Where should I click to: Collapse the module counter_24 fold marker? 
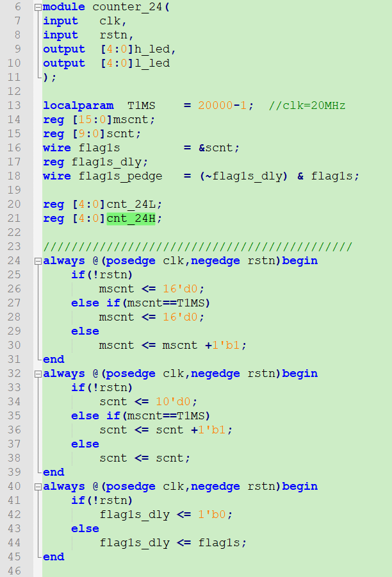pos(38,7)
